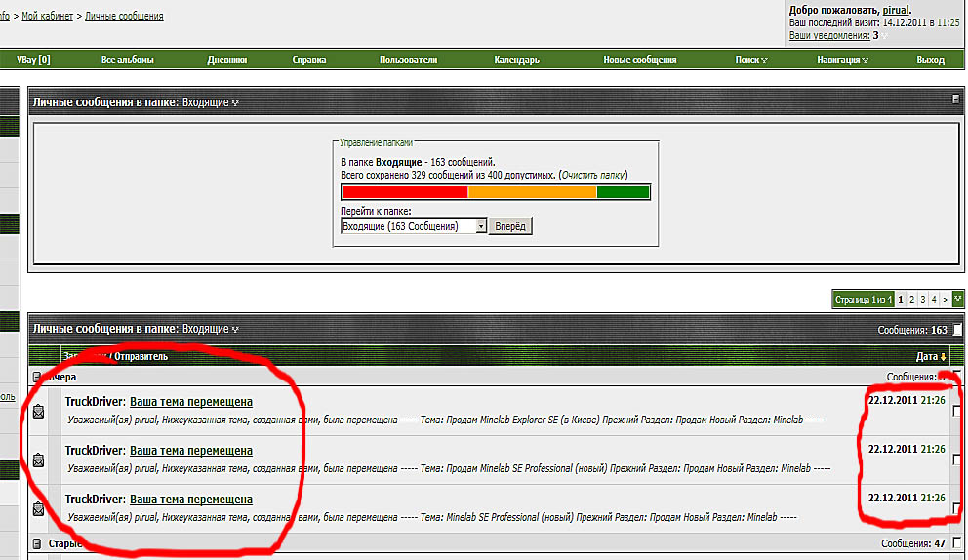Open Справка page
The width and height of the screenshot is (968, 560).
pos(308,60)
